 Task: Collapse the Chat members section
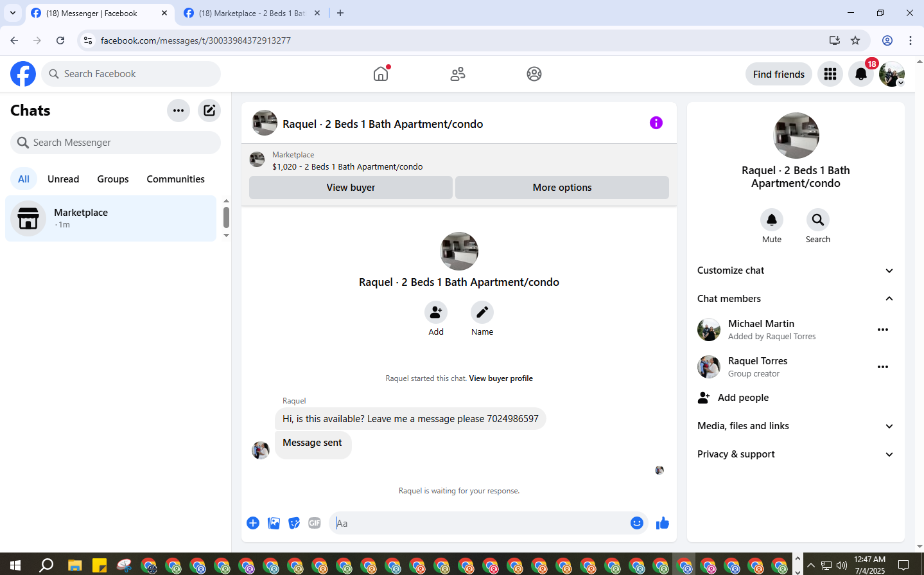(x=796, y=299)
